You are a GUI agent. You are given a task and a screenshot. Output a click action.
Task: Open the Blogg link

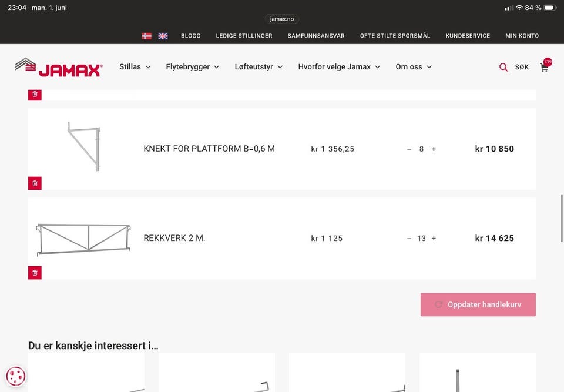coord(190,36)
